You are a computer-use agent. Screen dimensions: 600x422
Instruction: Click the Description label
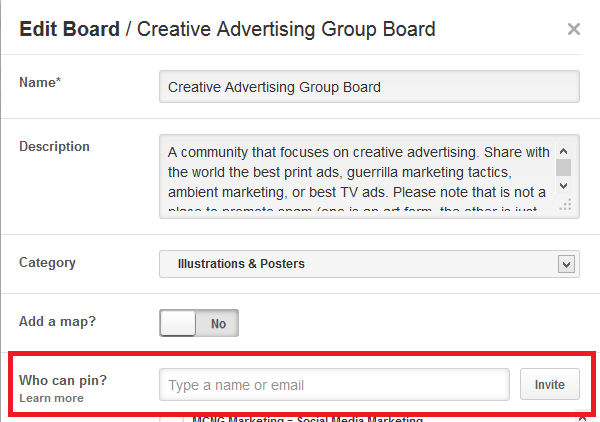[x=54, y=146]
